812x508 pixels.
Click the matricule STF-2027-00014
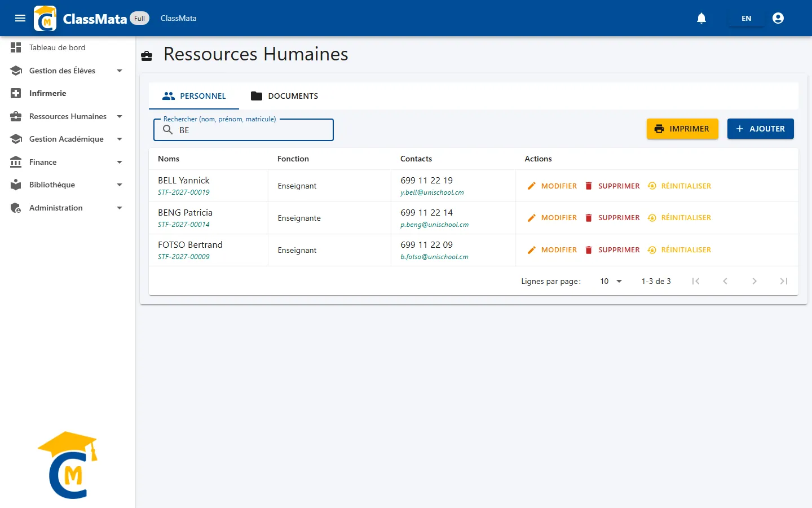(184, 225)
